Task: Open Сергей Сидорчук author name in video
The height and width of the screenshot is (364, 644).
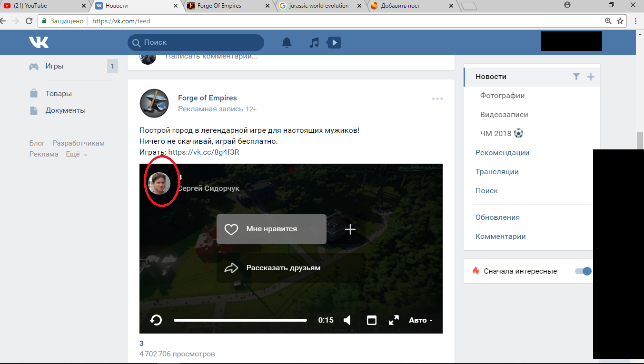Action: click(x=208, y=188)
